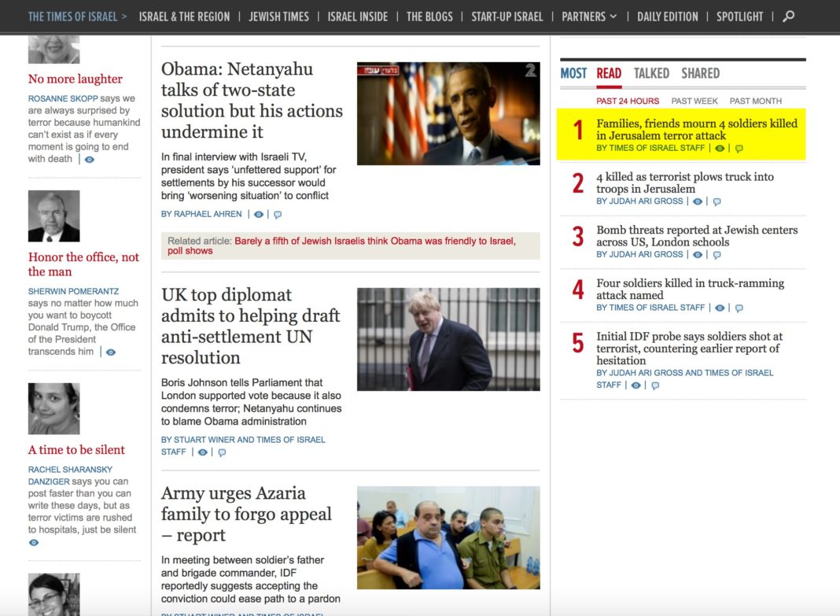840x616 pixels.
Task: Click the Obama interview thumbnail image
Action: [x=448, y=113]
